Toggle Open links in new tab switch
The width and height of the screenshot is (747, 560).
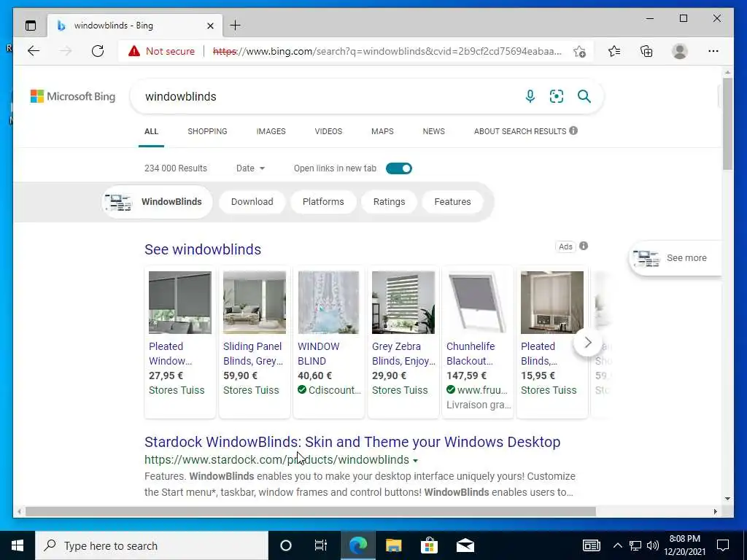[399, 168]
